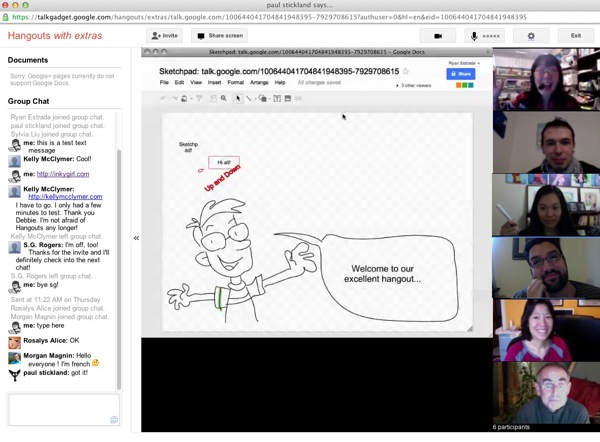The width and height of the screenshot is (600, 442).
Task: Expand the 3 other viewers list
Action: click(414, 85)
